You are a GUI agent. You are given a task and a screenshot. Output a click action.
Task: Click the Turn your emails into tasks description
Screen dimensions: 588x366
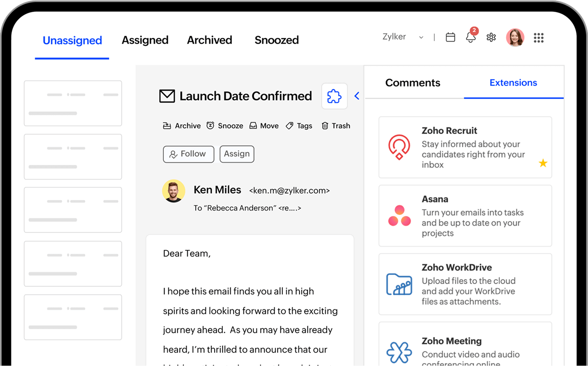473,223
